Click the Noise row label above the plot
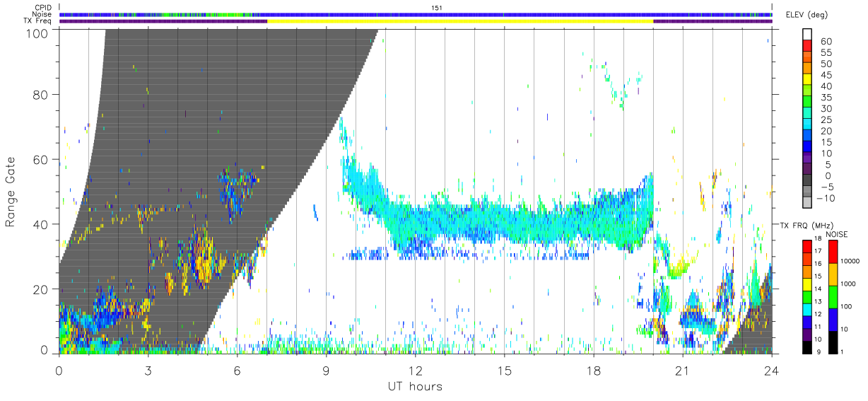This screenshot has width=868, height=401. pyautogui.click(x=43, y=14)
